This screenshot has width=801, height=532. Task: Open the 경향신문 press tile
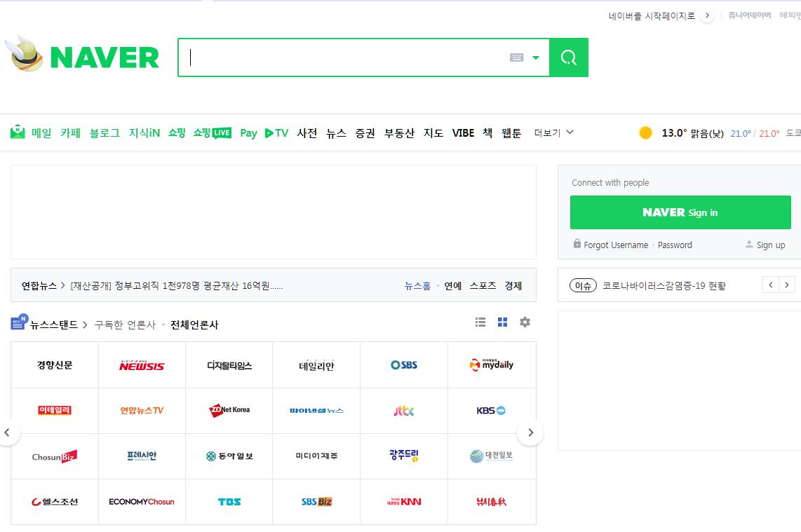pyautogui.click(x=55, y=365)
